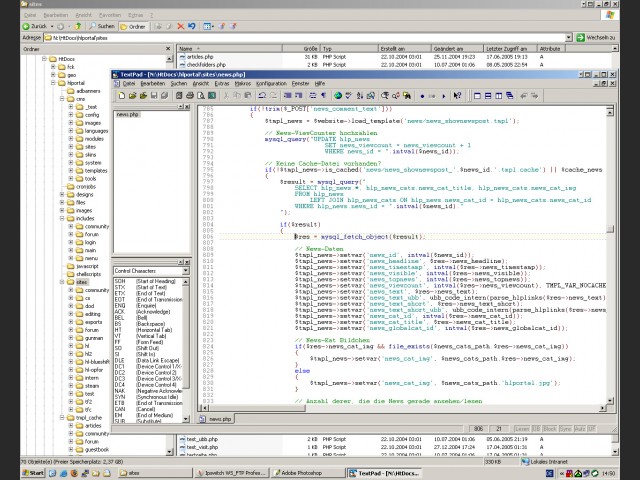Screen dimensions: 640x480
Task: Click TextPad's New document icon
Action: coord(121,96)
